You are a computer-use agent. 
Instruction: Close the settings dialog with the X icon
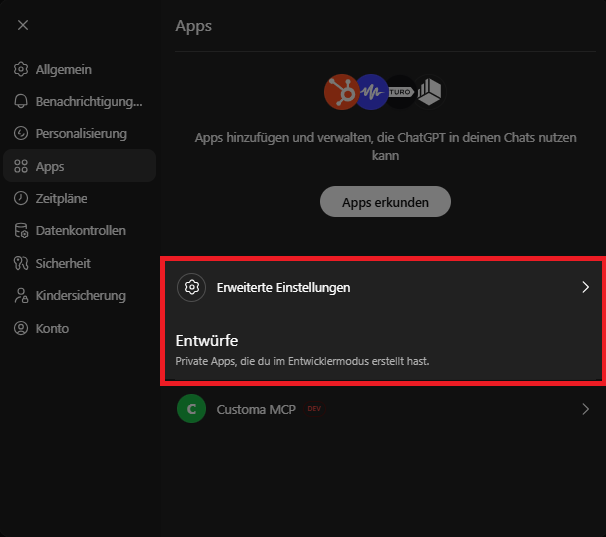click(x=23, y=25)
